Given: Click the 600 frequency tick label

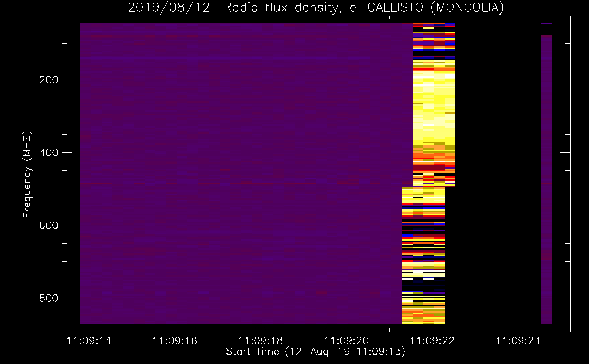Looking at the screenshot, I should (49, 226).
